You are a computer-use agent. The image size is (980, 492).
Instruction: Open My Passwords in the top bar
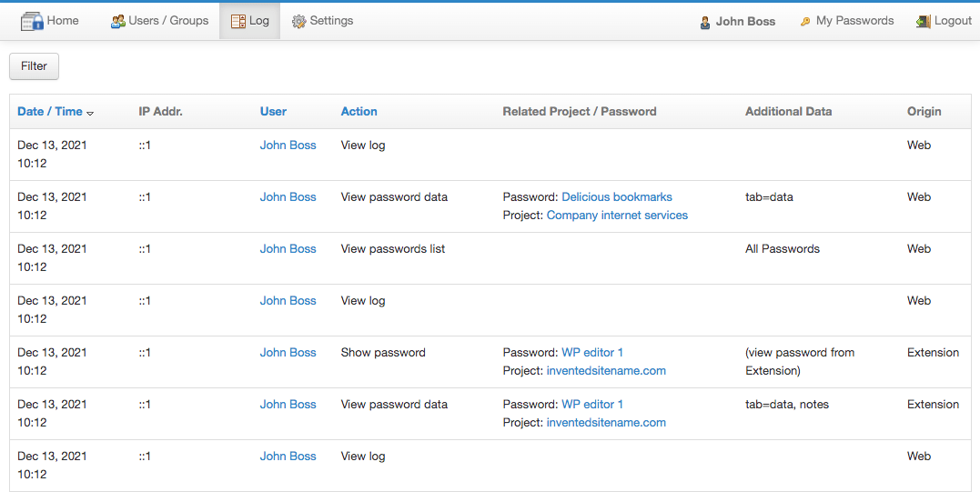coord(854,21)
